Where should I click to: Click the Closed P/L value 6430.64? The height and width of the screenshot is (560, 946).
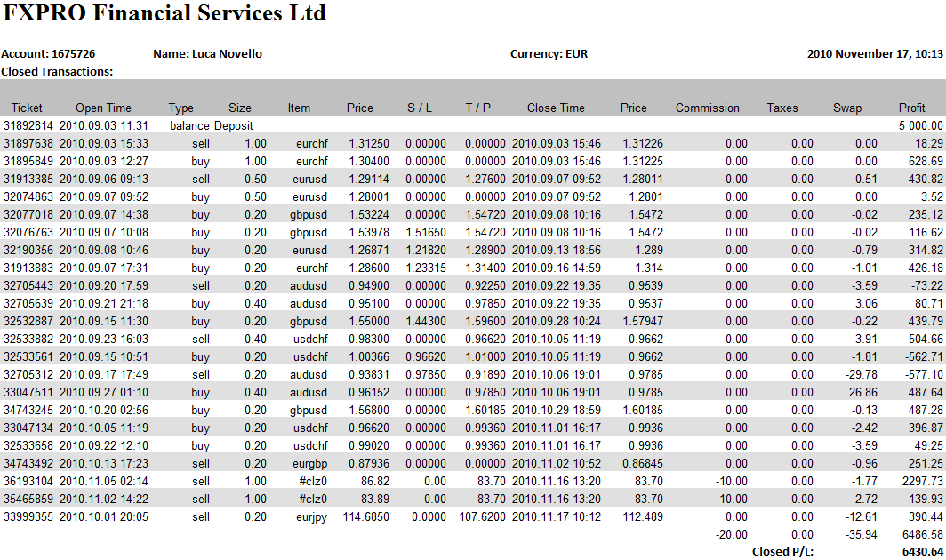coord(921,551)
